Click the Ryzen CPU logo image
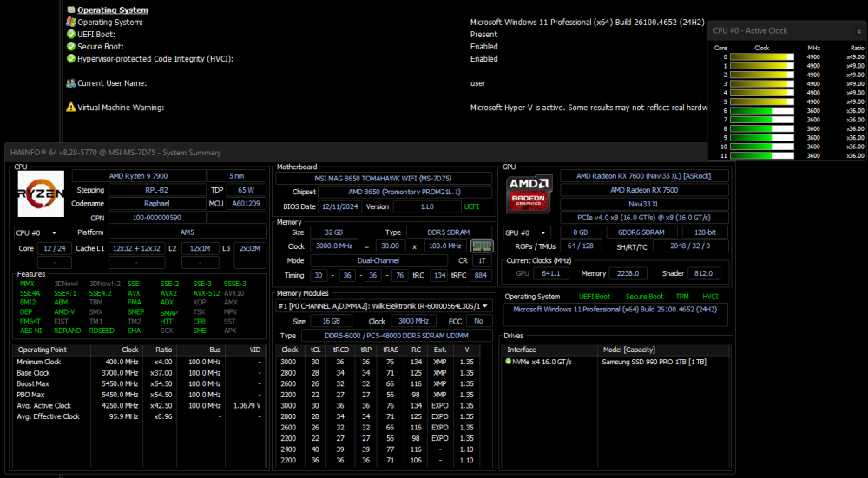Image resolution: width=868 pixels, height=478 pixels. coord(41,193)
